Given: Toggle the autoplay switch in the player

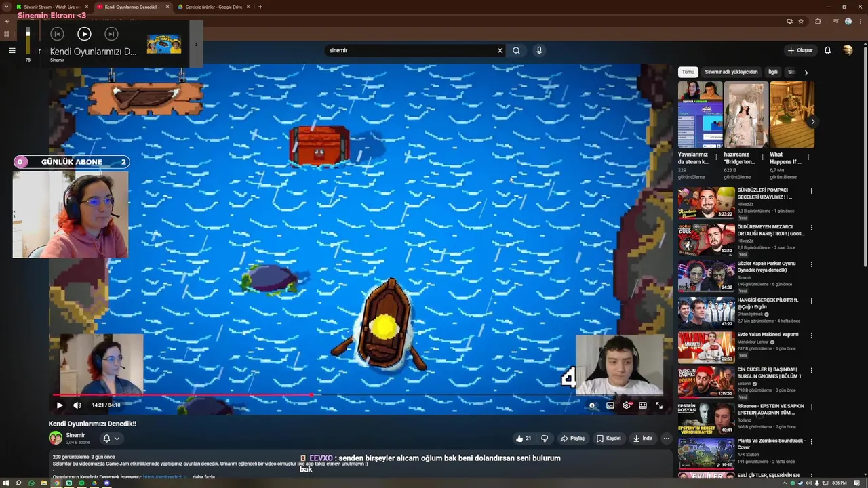Looking at the screenshot, I should click(592, 405).
